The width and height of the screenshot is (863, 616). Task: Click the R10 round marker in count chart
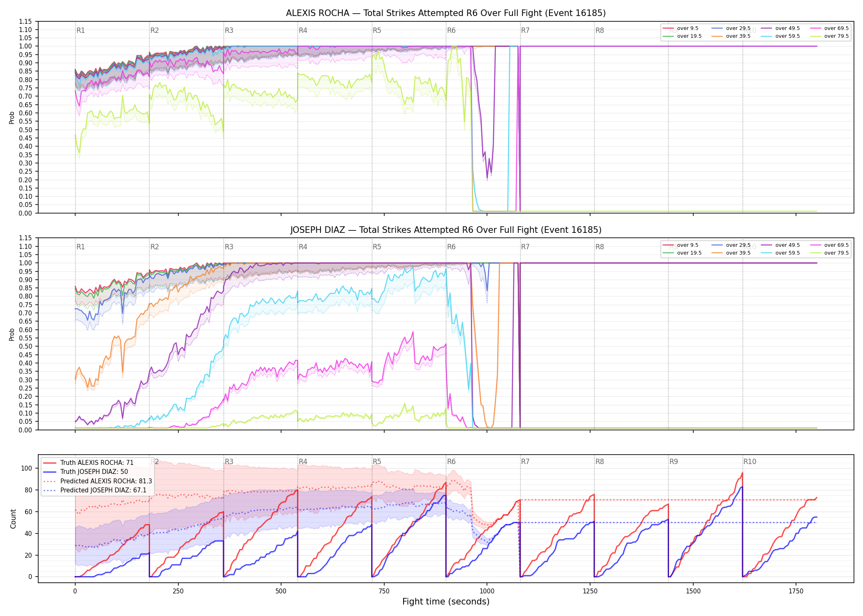[x=750, y=462]
